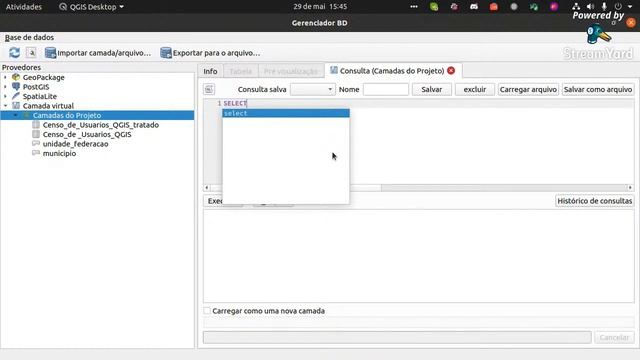This screenshot has width=640, height=360.
Task: Click Histórico de consultas button
Action: tap(595, 201)
